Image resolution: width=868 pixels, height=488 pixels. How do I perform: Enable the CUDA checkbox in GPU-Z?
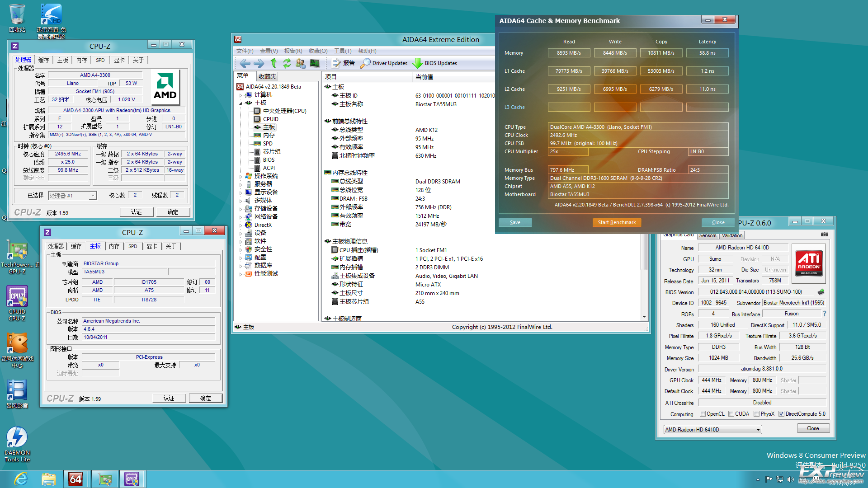(731, 414)
